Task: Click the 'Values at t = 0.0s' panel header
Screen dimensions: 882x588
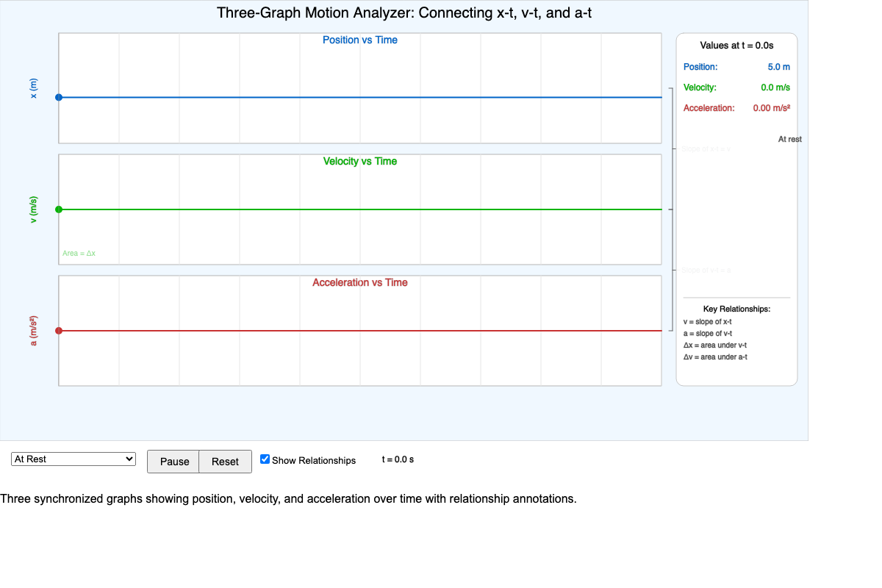Action: [x=736, y=45]
